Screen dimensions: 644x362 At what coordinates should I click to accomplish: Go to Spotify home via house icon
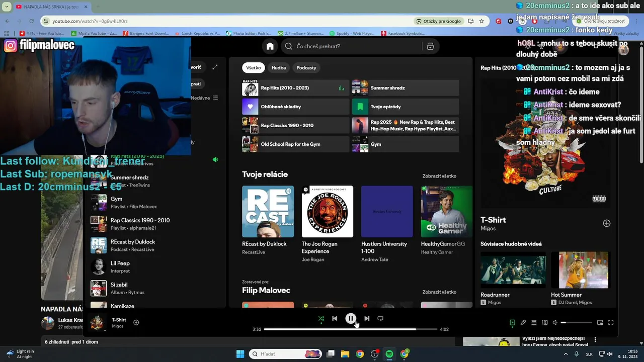click(x=270, y=46)
